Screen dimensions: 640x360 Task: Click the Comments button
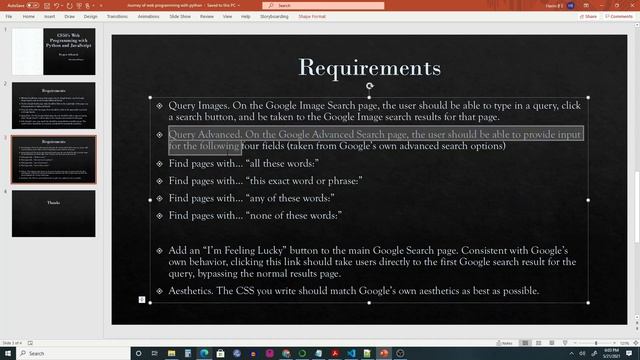click(619, 17)
